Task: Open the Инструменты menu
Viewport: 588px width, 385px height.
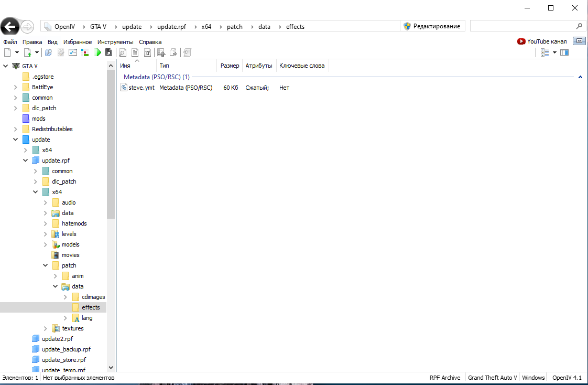Action: [x=115, y=42]
